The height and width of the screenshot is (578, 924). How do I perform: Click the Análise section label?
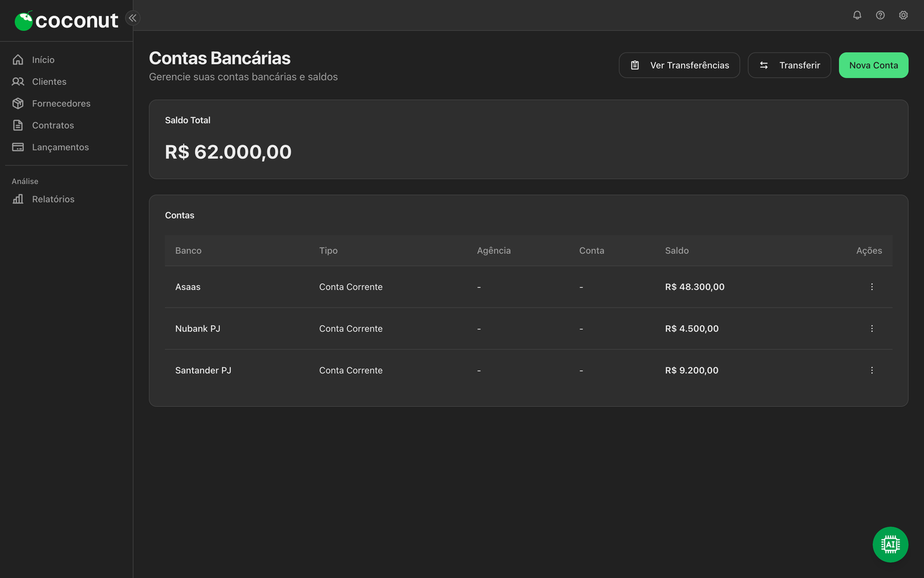pyautogui.click(x=25, y=181)
